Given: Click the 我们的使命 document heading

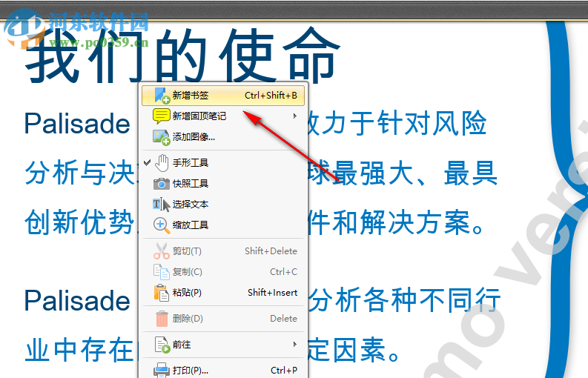Looking at the screenshot, I should pos(182,55).
